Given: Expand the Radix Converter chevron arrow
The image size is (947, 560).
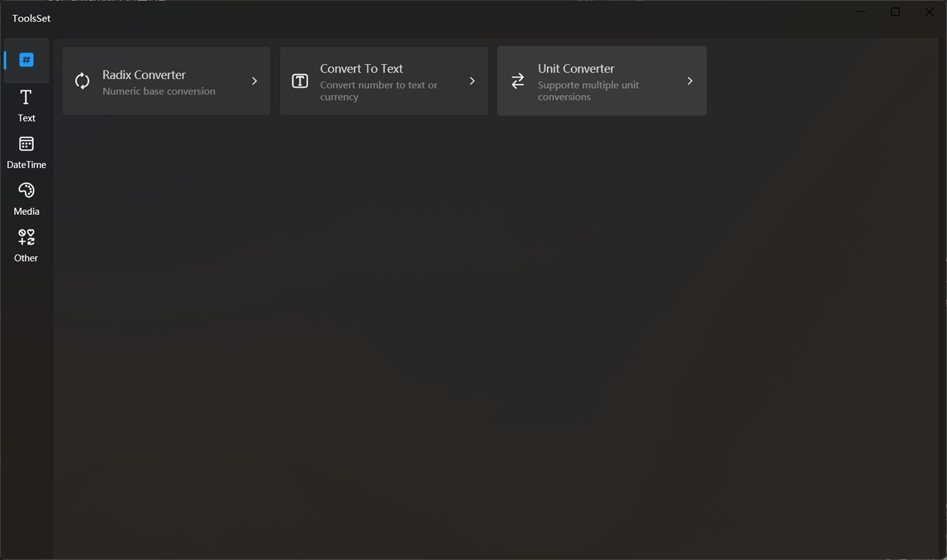Looking at the screenshot, I should 255,81.
